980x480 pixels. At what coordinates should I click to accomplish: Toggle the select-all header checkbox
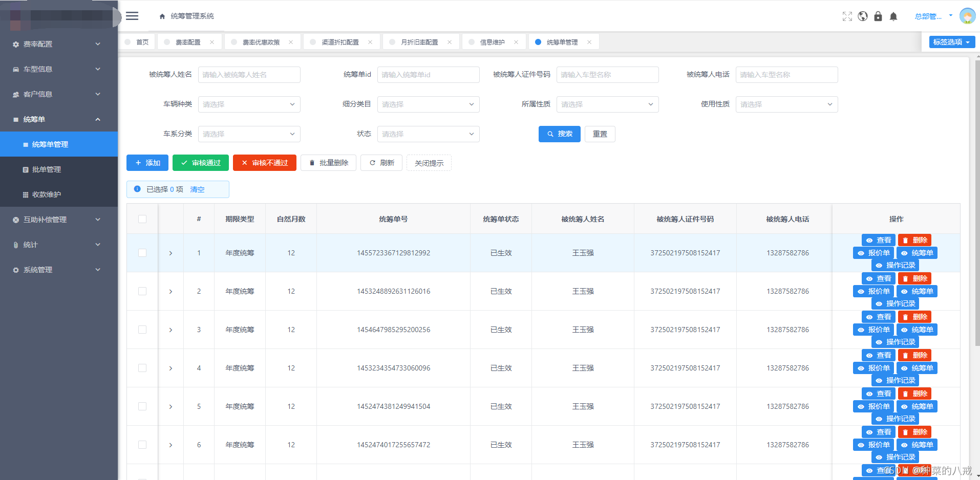[142, 219]
